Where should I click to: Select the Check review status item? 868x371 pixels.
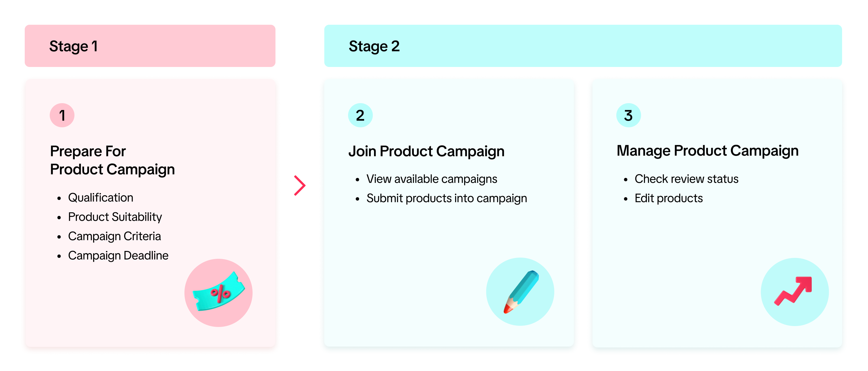tap(686, 179)
